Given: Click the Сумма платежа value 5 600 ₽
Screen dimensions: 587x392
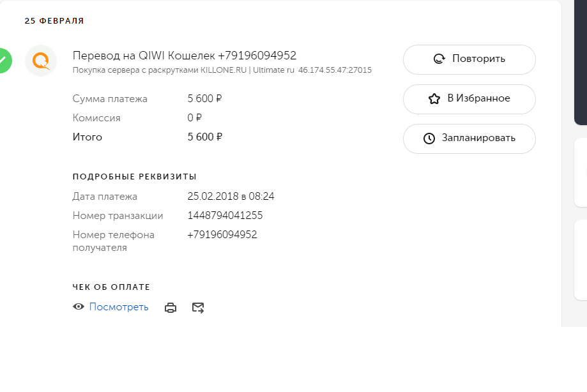Looking at the screenshot, I should pos(204,99).
